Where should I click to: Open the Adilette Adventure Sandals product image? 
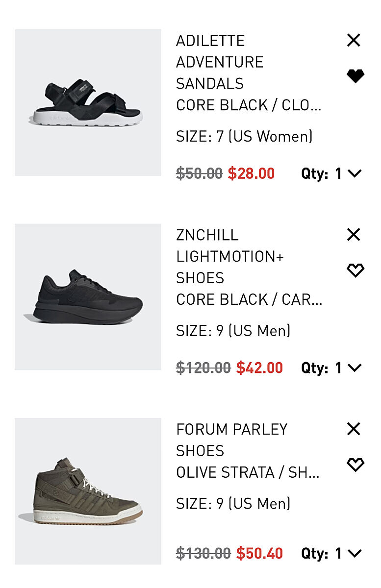(x=88, y=102)
